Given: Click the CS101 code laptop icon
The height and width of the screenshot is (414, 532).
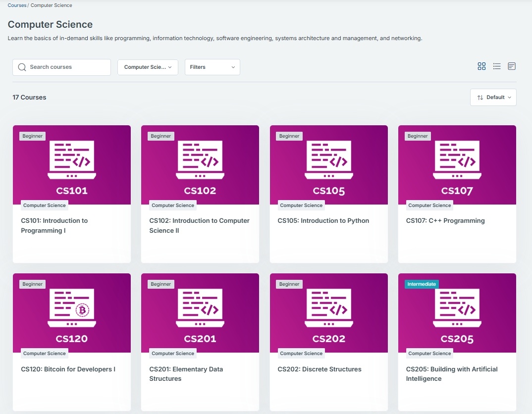Looking at the screenshot, I should pyautogui.click(x=72, y=160).
